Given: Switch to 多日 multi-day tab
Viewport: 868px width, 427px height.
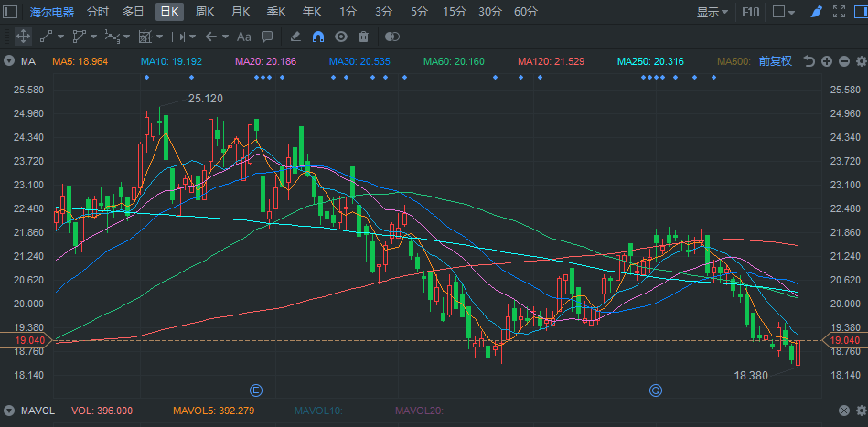Looking at the screenshot, I should pos(134,12).
